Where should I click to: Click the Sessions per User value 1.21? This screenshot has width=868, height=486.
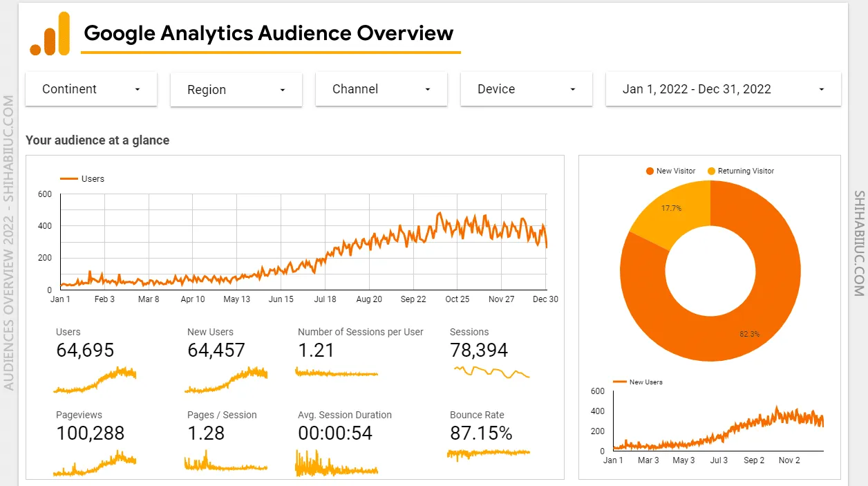pyautogui.click(x=316, y=351)
